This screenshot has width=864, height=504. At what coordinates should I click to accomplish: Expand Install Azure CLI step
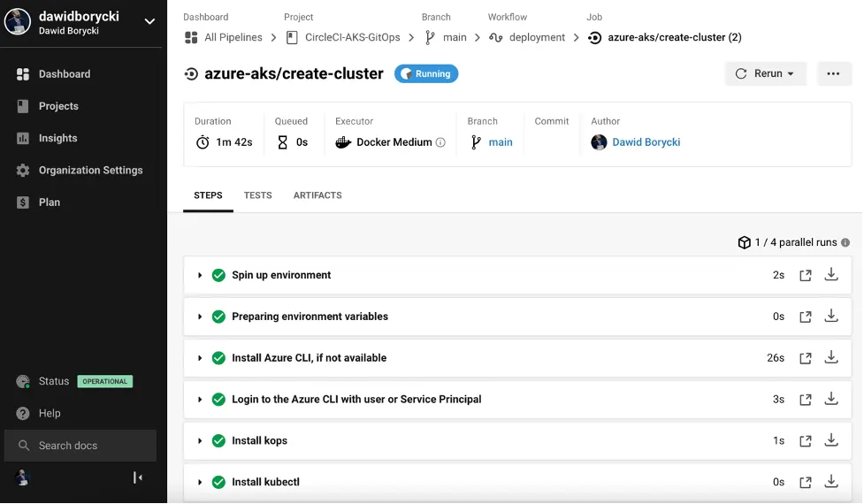point(200,358)
